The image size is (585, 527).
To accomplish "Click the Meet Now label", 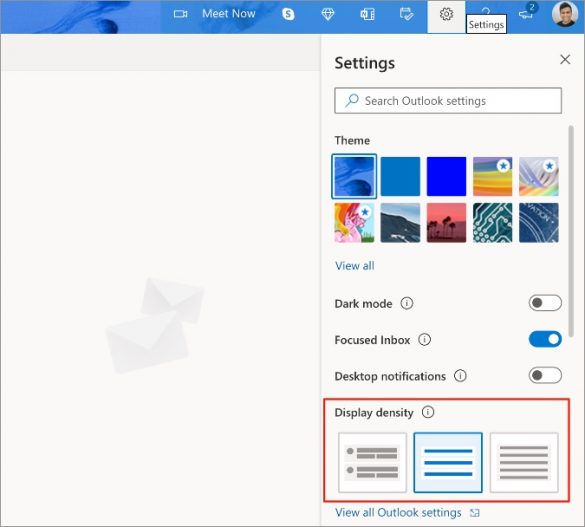I will click(229, 14).
